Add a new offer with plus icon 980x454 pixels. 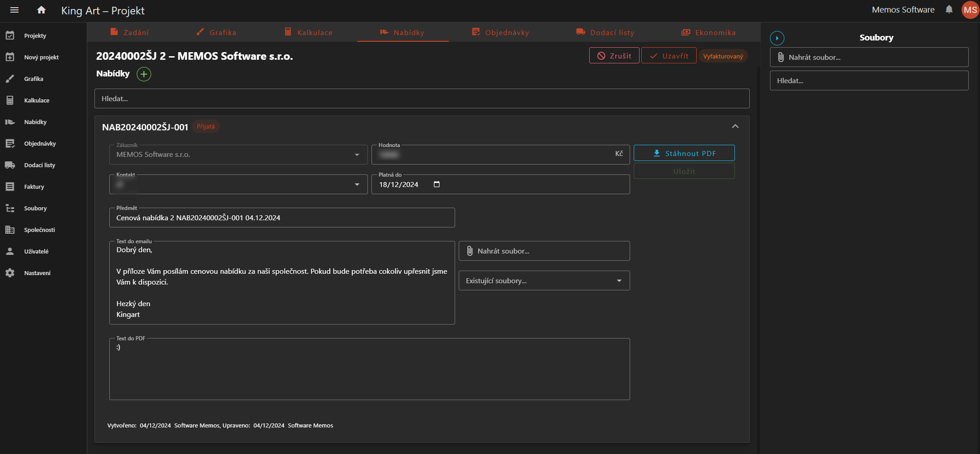point(144,74)
